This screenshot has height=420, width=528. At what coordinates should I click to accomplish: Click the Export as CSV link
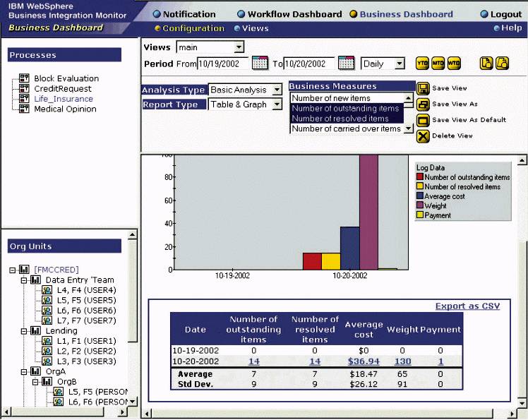coord(467,306)
